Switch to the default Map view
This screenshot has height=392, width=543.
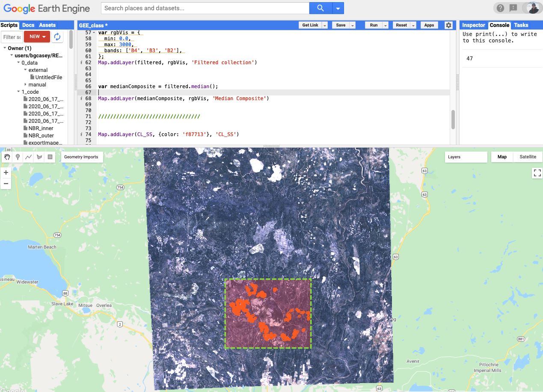click(x=502, y=157)
